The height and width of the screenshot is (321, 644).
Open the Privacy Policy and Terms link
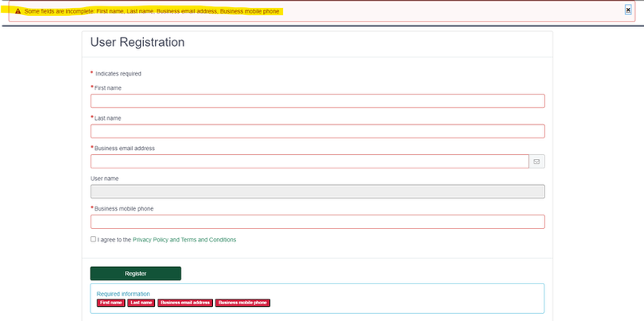pos(184,240)
